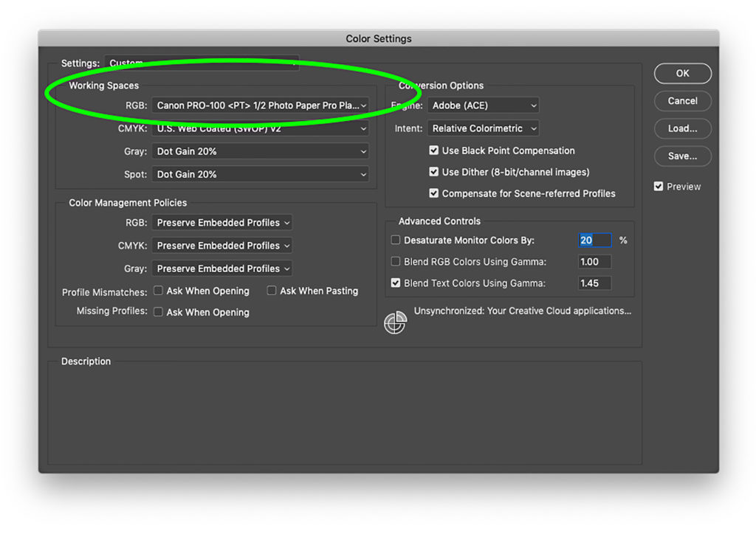Disable Use Black Point Compensation
The width and height of the screenshot is (756, 537).
coord(433,150)
